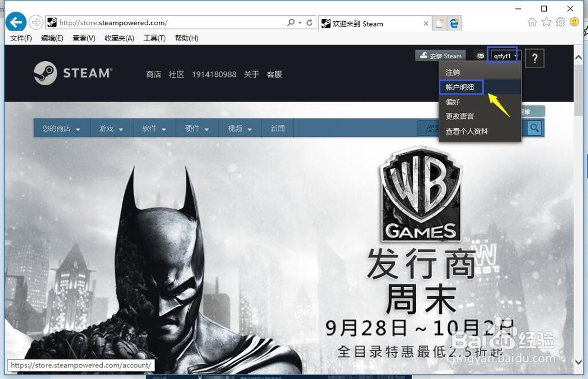Open the 收藏夹(A) menu
The height and width of the screenshot is (379, 588).
click(119, 38)
